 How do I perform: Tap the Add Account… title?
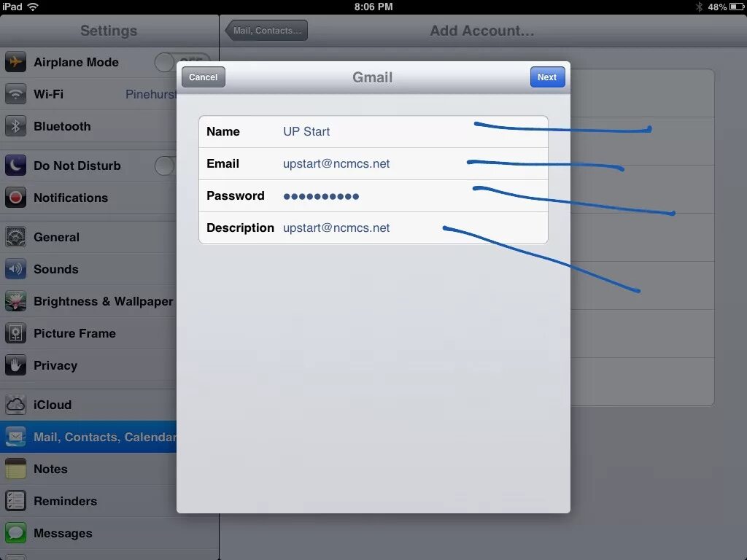(x=482, y=31)
